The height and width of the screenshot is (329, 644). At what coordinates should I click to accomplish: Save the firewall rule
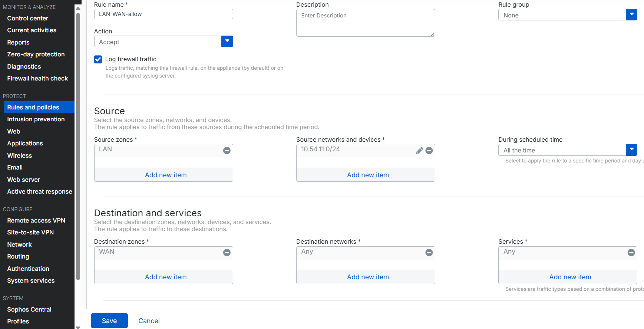tap(109, 321)
